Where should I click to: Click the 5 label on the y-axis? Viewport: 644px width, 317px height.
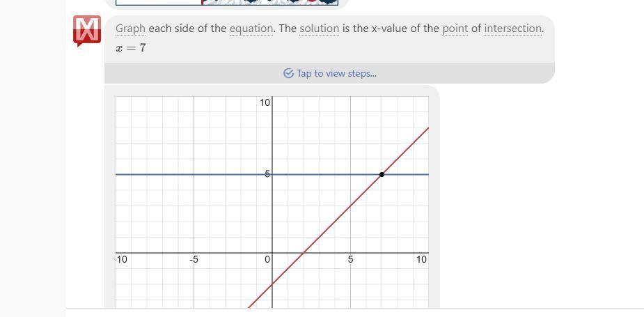267,174
